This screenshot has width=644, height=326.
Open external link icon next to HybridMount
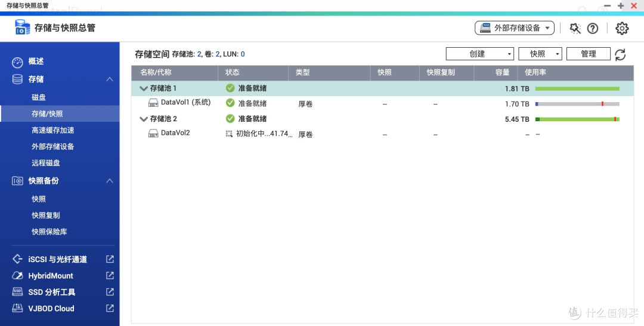pos(110,276)
